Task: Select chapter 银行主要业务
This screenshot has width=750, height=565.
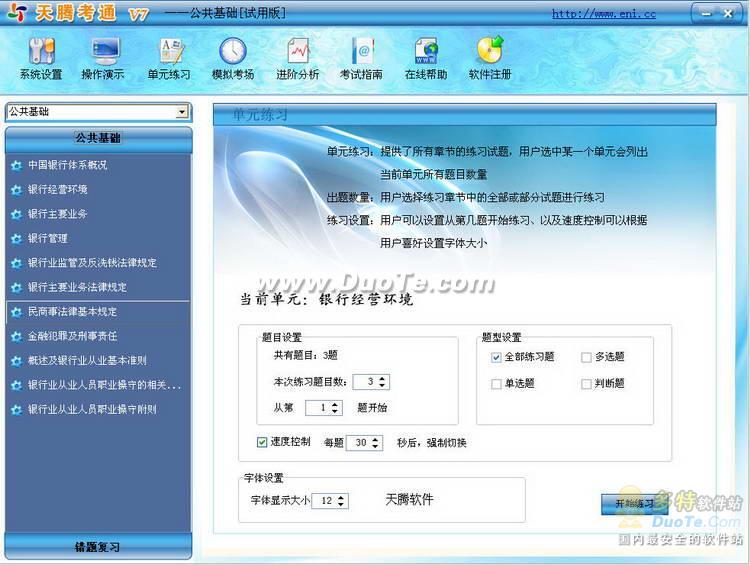Action: click(x=57, y=214)
